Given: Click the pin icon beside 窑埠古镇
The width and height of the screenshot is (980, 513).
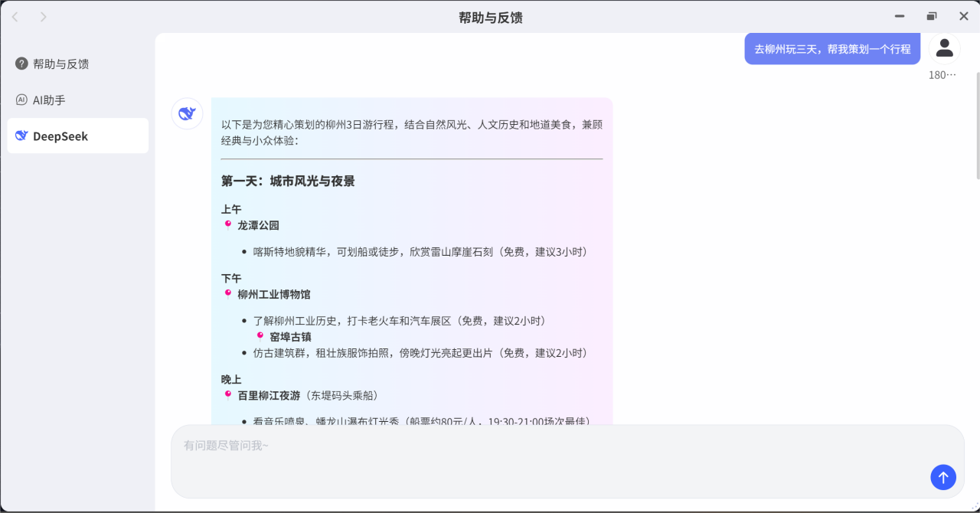Looking at the screenshot, I should click(x=260, y=336).
